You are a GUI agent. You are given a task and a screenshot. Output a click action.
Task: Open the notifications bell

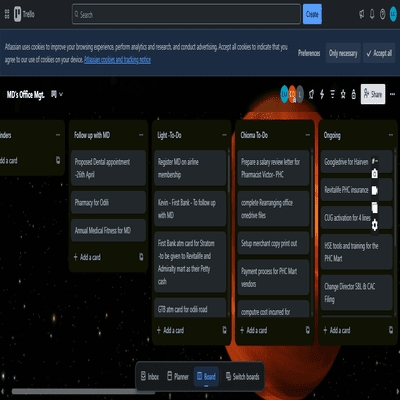pyautogui.click(x=372, y=14)
